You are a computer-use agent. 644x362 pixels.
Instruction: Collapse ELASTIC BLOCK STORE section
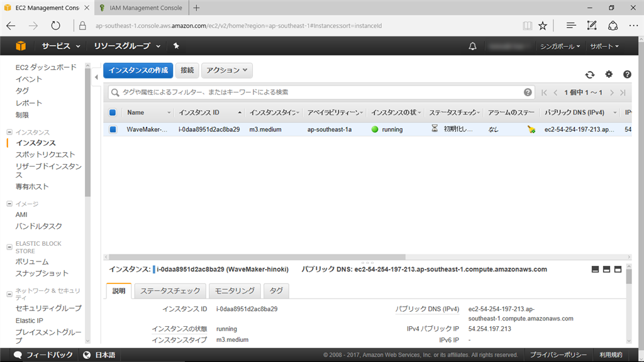tap(9, 247)
